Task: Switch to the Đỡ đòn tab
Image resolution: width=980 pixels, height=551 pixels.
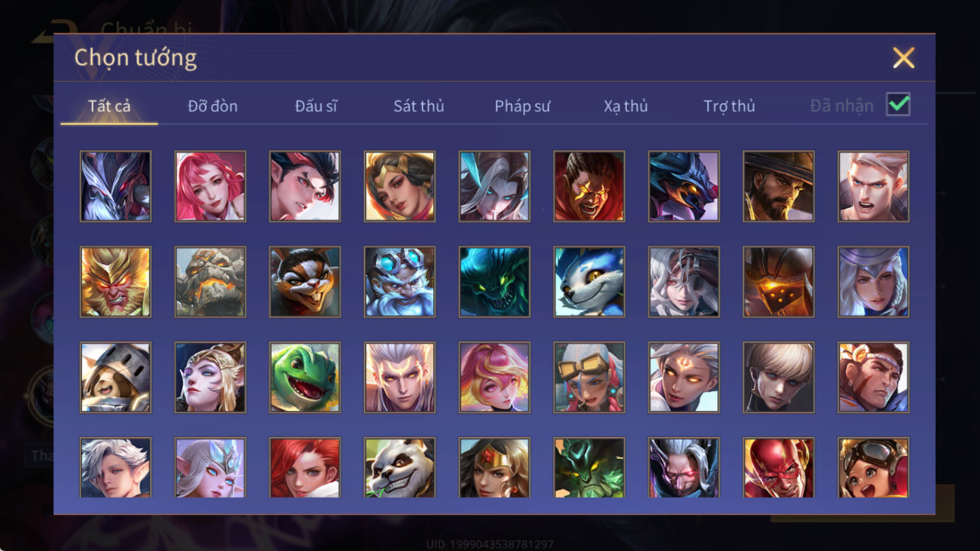Action: 212,106
